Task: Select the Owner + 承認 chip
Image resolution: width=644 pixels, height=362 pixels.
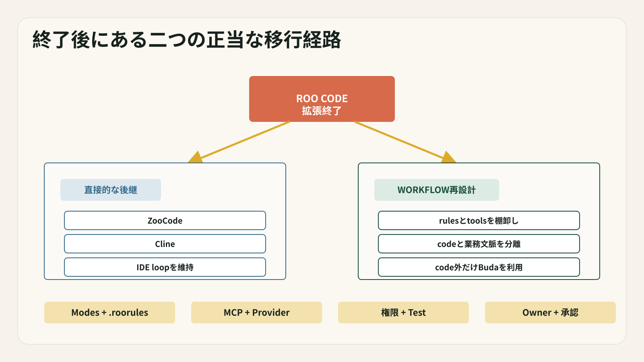Action: pos(550,313)
